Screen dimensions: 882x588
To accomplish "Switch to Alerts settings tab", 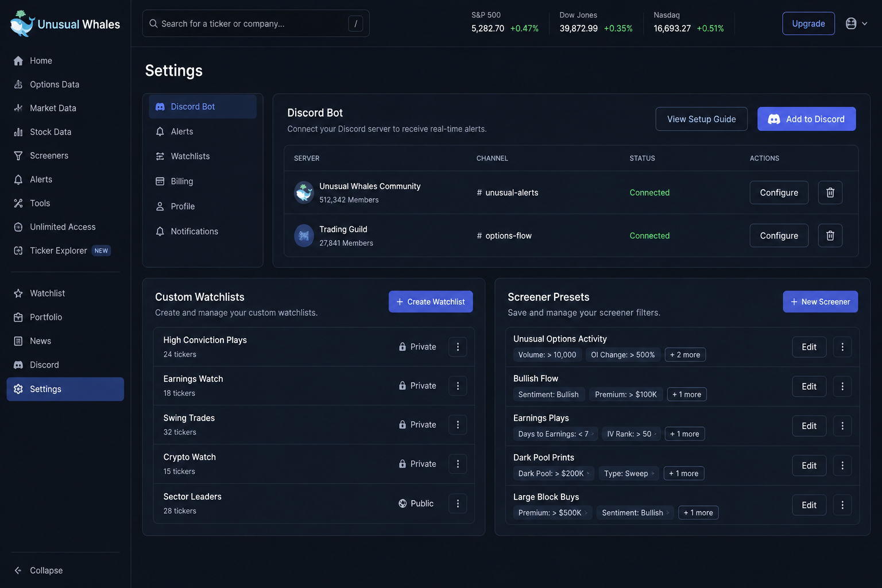I will tap(202, 131).
